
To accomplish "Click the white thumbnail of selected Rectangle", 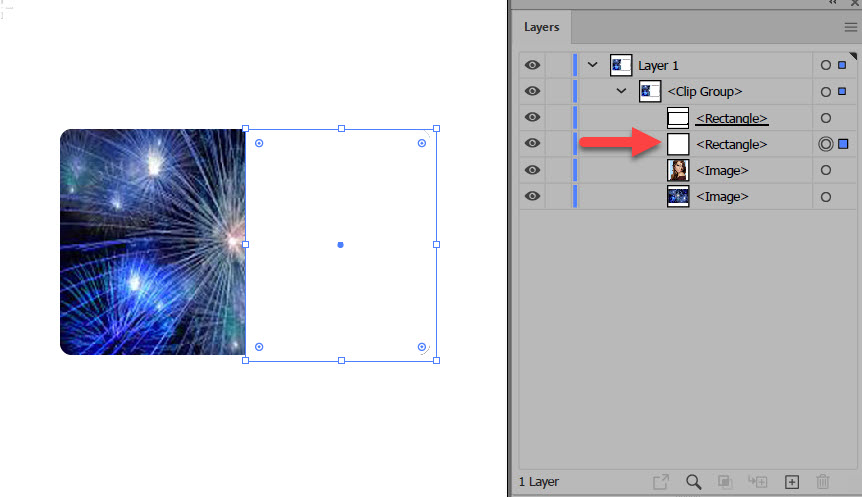I will coord(678,144).
